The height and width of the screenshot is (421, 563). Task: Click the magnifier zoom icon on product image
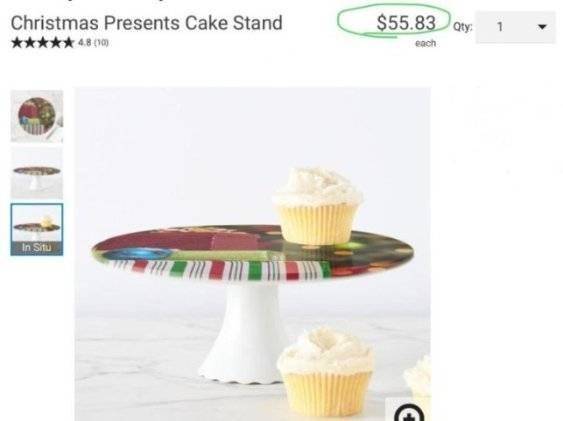[x=409, y=412]
